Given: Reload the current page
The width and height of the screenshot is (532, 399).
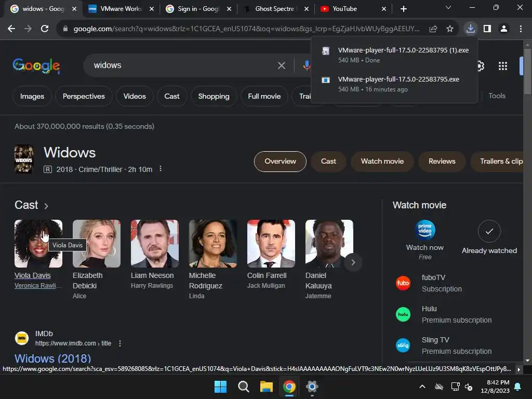Looking at the screenshot, I should coord(45,29).
